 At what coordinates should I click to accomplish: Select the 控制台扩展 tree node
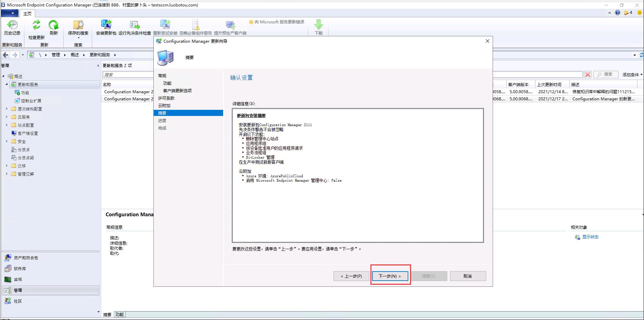click(x=31, y=101)
